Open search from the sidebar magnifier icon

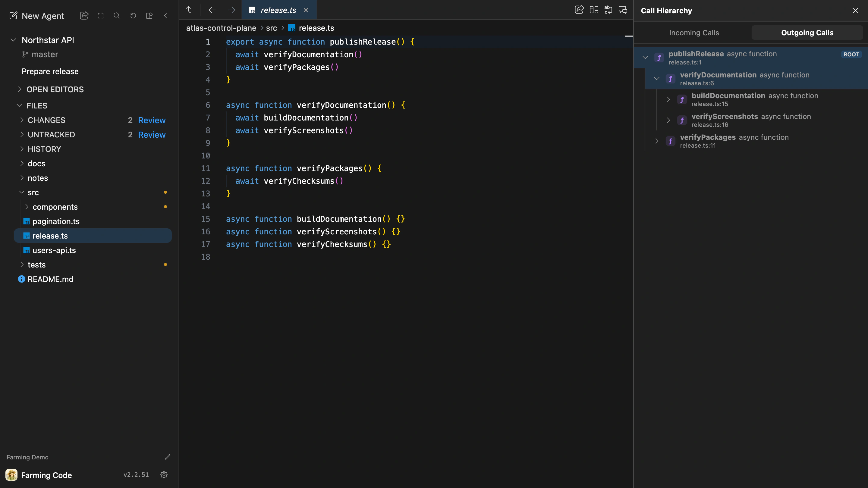[x=117, y=16]
